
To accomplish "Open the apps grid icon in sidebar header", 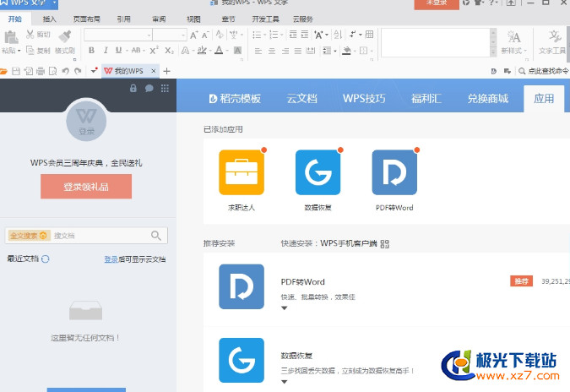I will [x=165, y=88].
